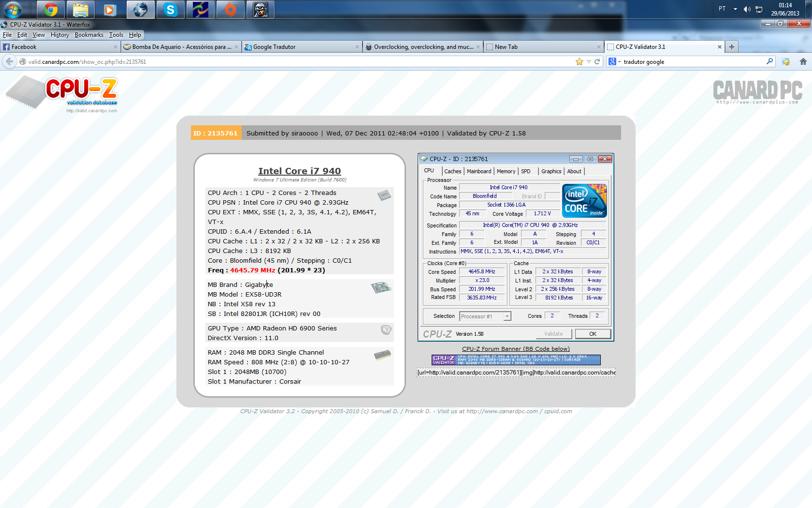
Task: Click the Intel Core i7 inside badge
Action: point(584,200)
